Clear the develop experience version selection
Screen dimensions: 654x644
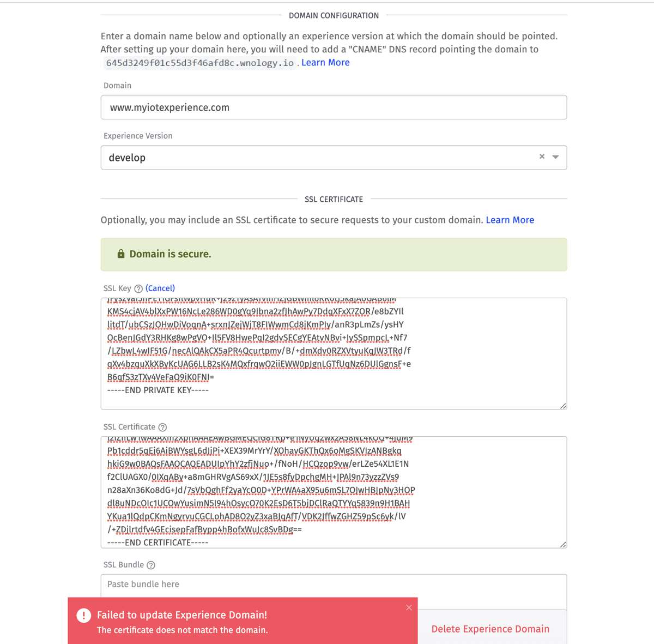(x=542, y=157)
